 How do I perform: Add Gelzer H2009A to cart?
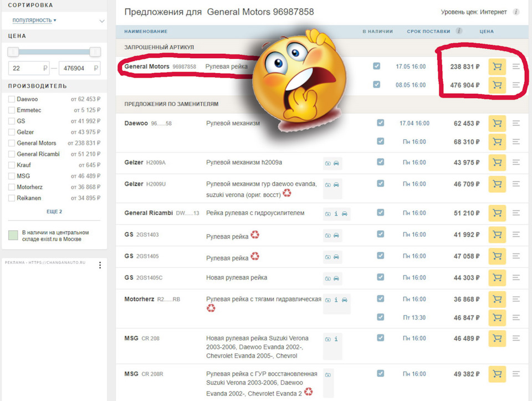coord(497,163)
